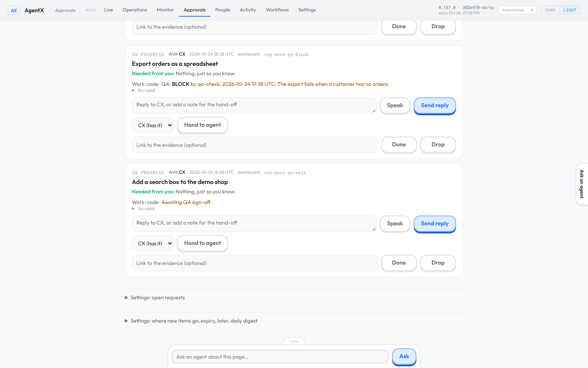Switch theme to DARK
588x368 pixels.
point(550,10)
